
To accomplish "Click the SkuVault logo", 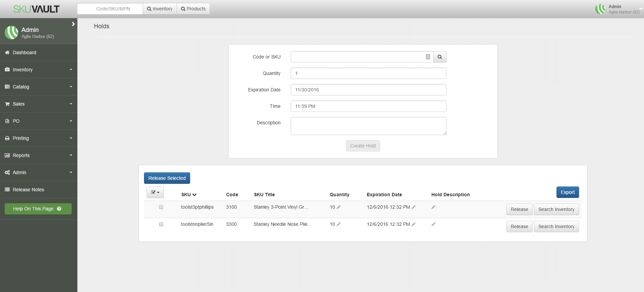I will tap(36, 9).
